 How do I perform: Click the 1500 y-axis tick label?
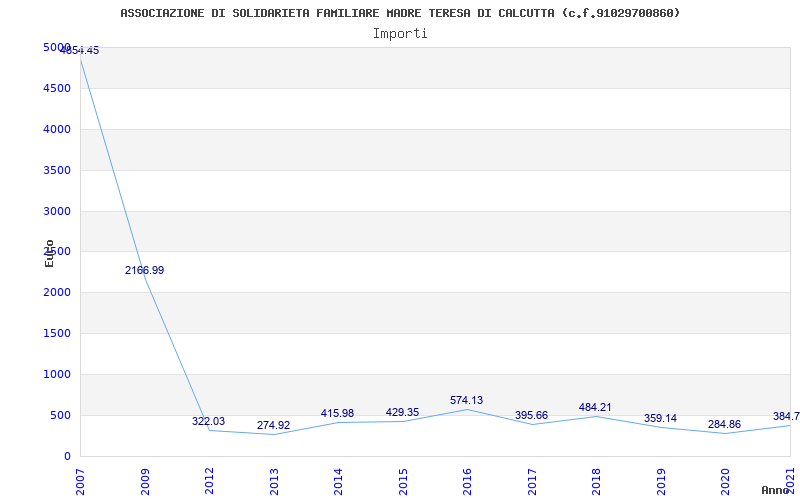point(57,333)
